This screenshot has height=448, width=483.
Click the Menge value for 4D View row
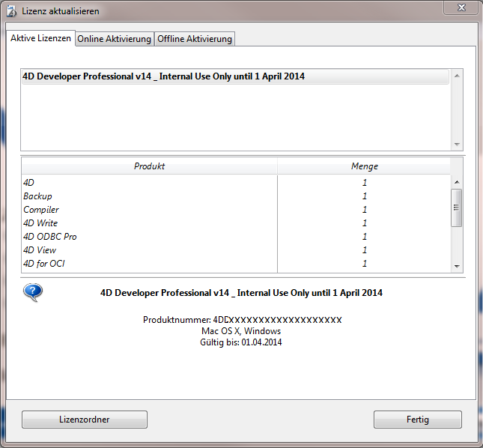pyautogui.click(x=365, y=250)
